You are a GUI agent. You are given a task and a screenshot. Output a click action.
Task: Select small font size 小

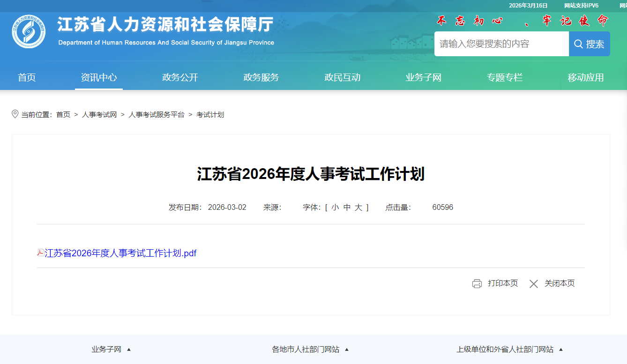pos(335,207)
